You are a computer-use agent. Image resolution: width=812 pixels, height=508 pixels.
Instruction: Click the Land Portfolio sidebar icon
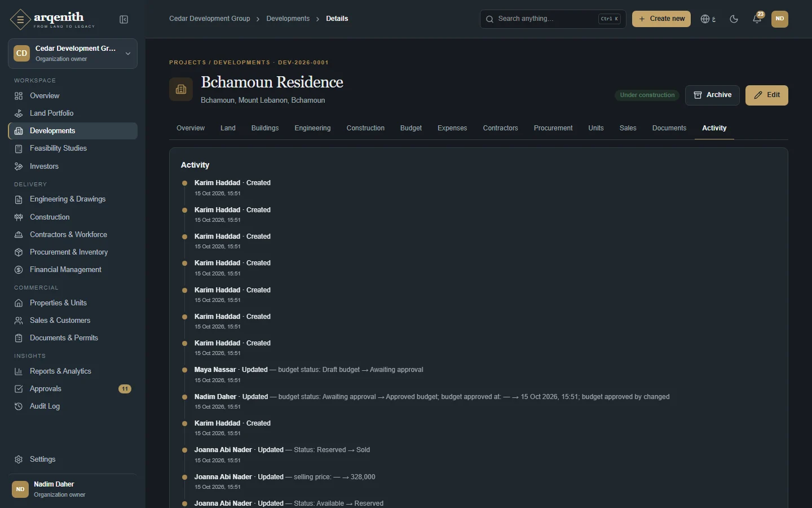19,113
